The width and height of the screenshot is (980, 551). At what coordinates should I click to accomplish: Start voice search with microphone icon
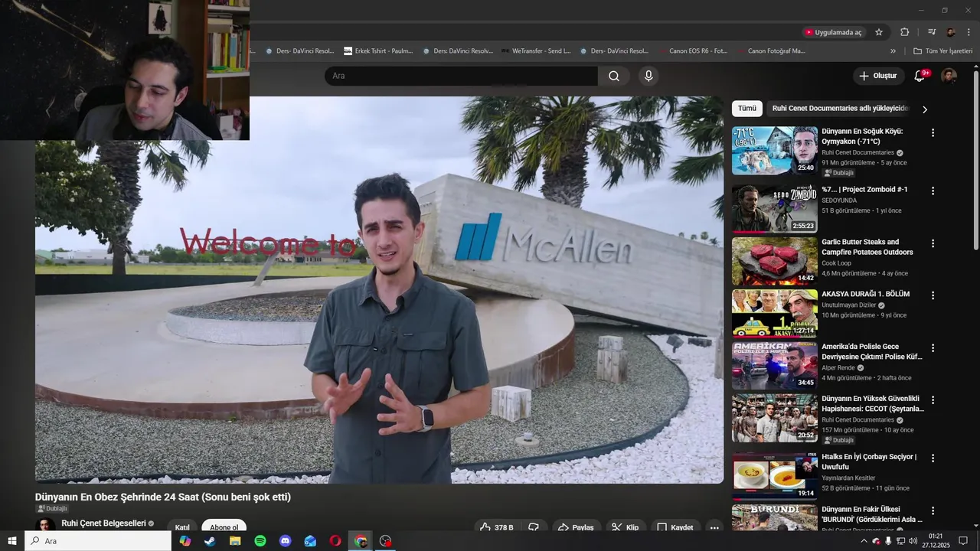(648, 76)
